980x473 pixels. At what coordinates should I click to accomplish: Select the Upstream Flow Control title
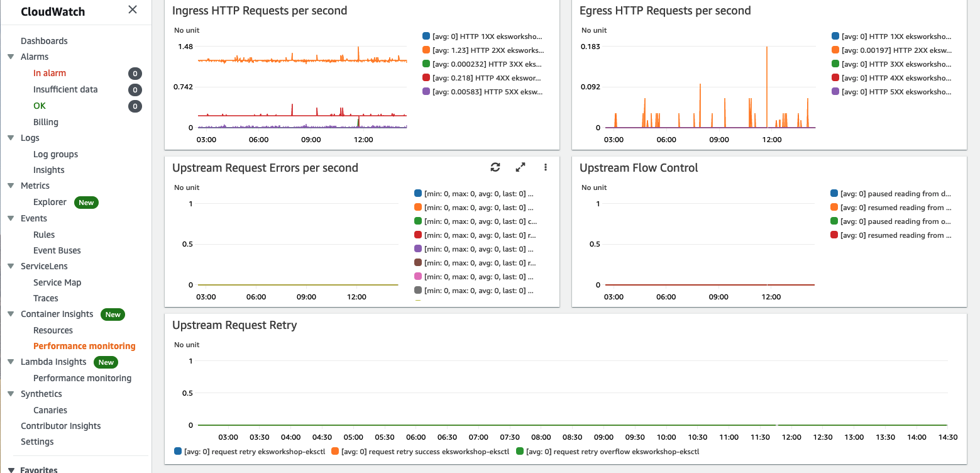click(639, 168)
